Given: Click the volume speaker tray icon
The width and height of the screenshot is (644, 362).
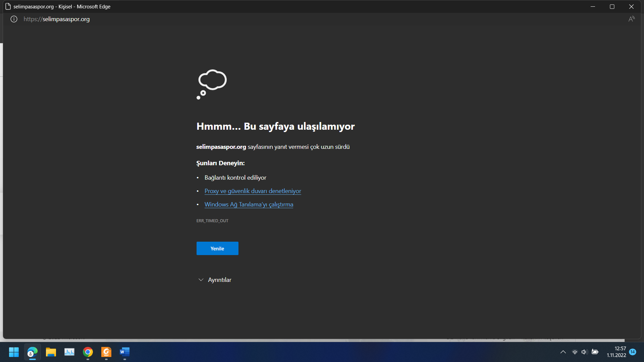Looking at the screenshot, I should 584,352.
